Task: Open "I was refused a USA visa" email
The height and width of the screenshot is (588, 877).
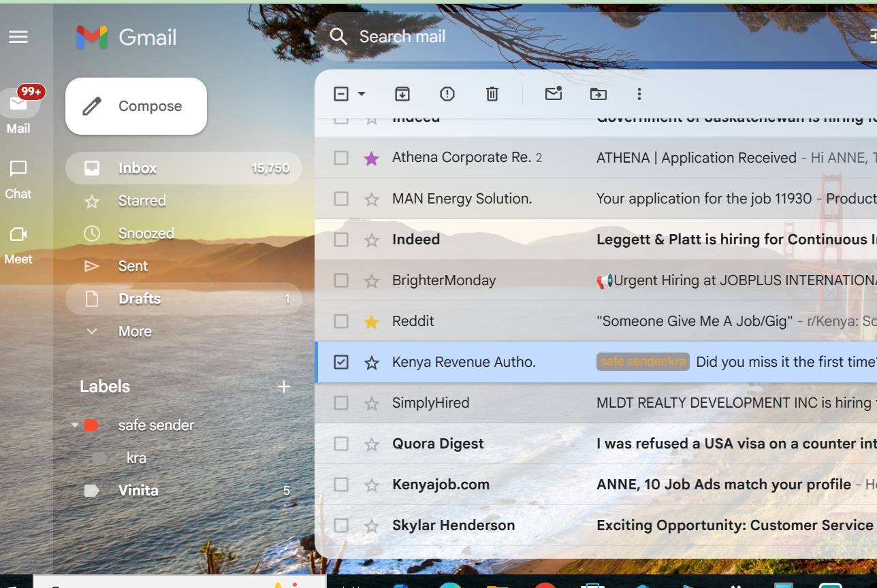Action: (737, 444)
